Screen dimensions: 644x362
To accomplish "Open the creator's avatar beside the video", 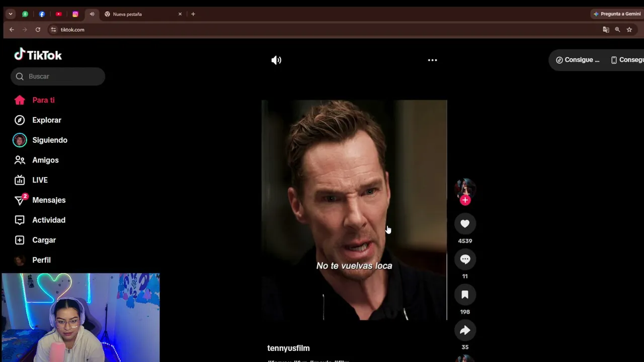I will [x=465, y=188].
